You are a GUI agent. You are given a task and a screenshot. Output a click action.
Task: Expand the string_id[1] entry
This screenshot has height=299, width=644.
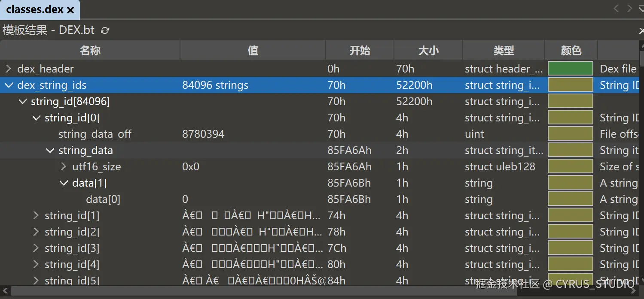point(36,215)
